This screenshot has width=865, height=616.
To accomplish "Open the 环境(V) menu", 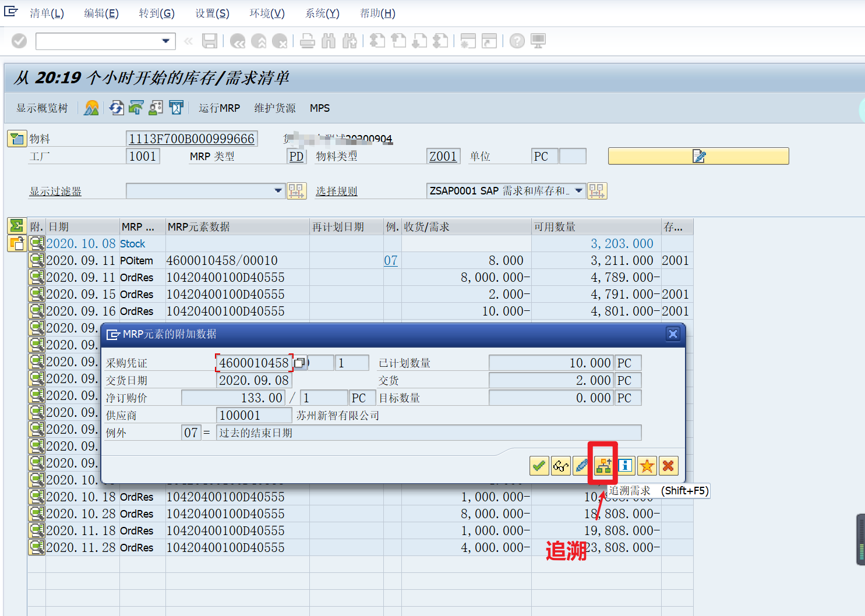I will [267, 13].
